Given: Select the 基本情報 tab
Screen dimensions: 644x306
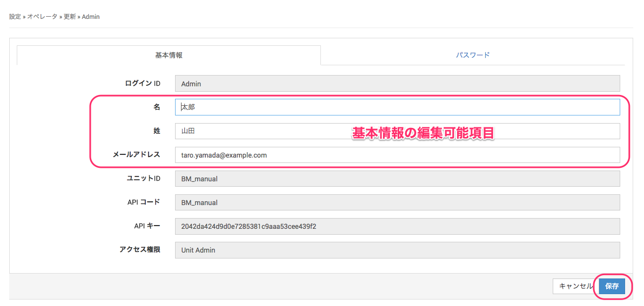Looking at the screenshot, I should click(x=169, y=55).
